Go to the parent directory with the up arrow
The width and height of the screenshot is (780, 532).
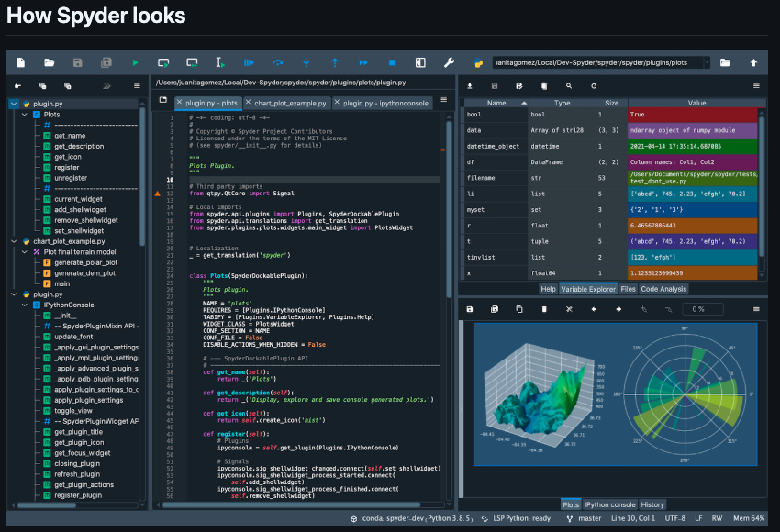coord(753,62)
